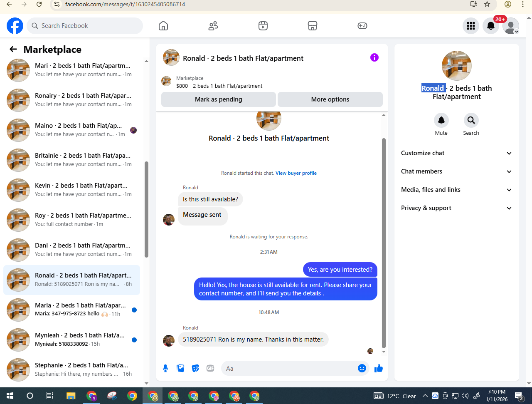
Task: Search in conversation magnifier icon
Action: 471,120
